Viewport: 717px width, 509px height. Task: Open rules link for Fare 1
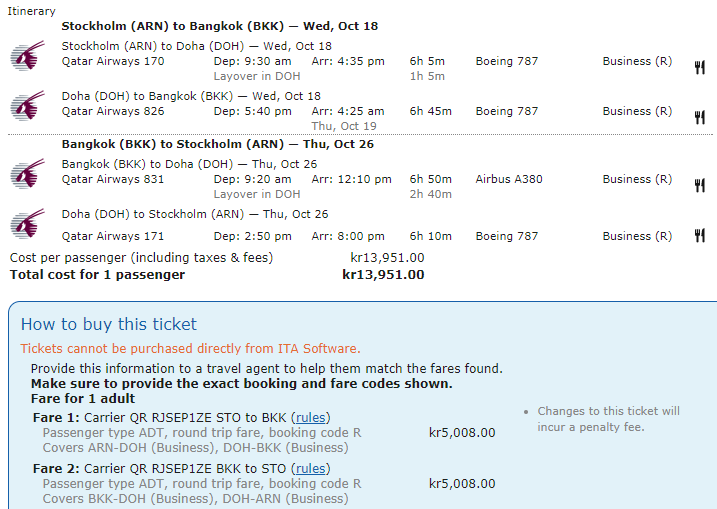coord(310,417)
